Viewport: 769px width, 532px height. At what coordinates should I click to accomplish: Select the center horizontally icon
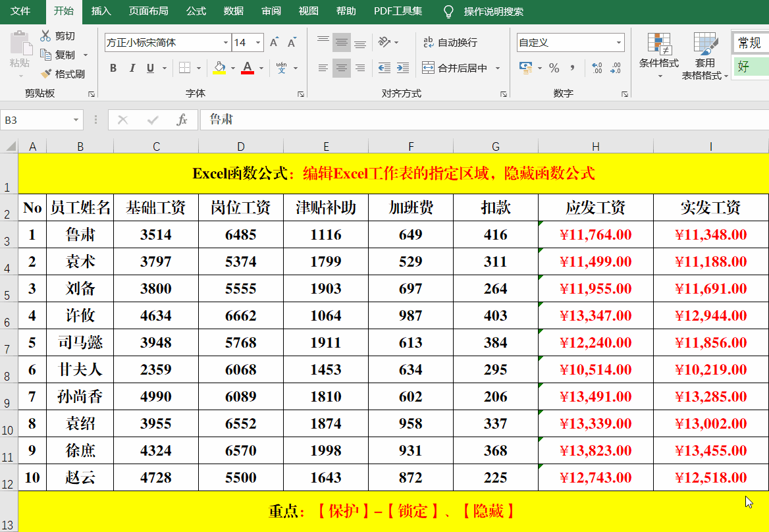click(341, 68)
